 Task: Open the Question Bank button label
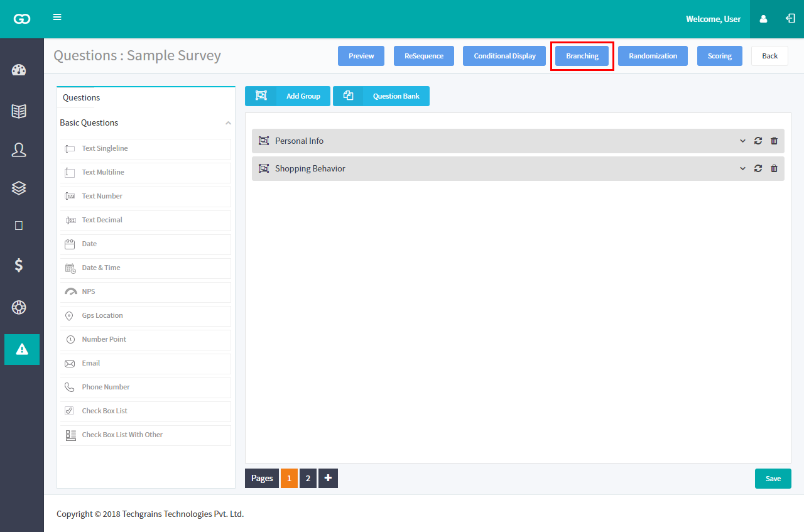(x=396, y=96)
